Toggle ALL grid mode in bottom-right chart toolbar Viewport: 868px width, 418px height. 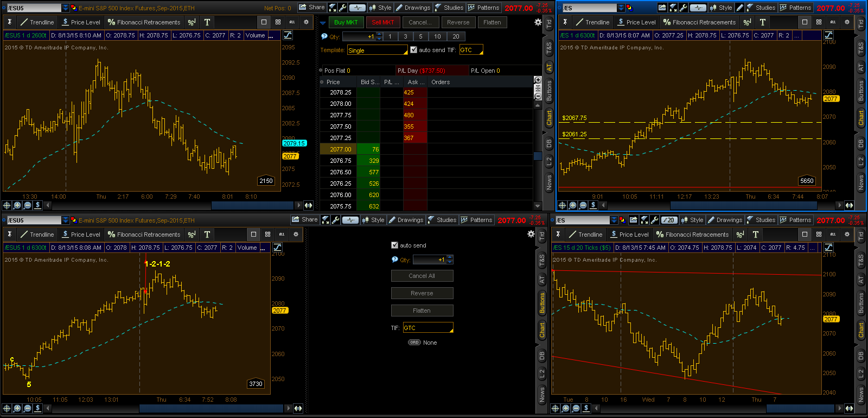point(833,235)
